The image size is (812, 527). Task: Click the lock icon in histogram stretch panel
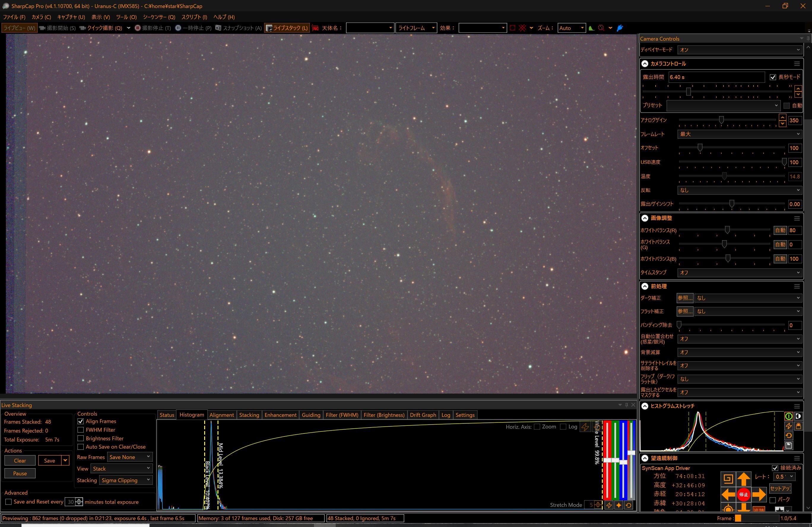798,426
